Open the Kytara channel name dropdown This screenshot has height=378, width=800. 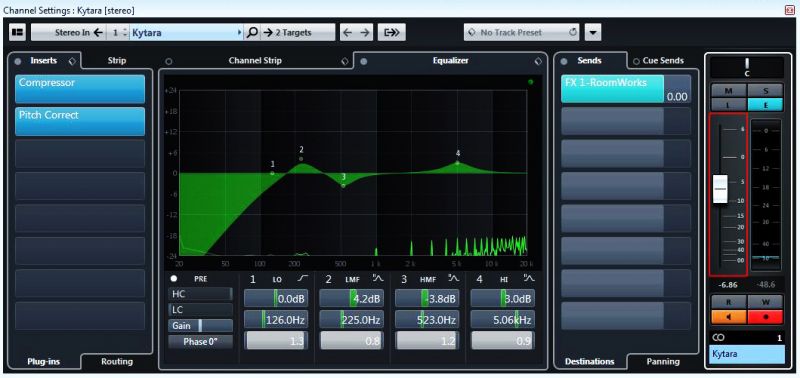[x=186, y=33]
